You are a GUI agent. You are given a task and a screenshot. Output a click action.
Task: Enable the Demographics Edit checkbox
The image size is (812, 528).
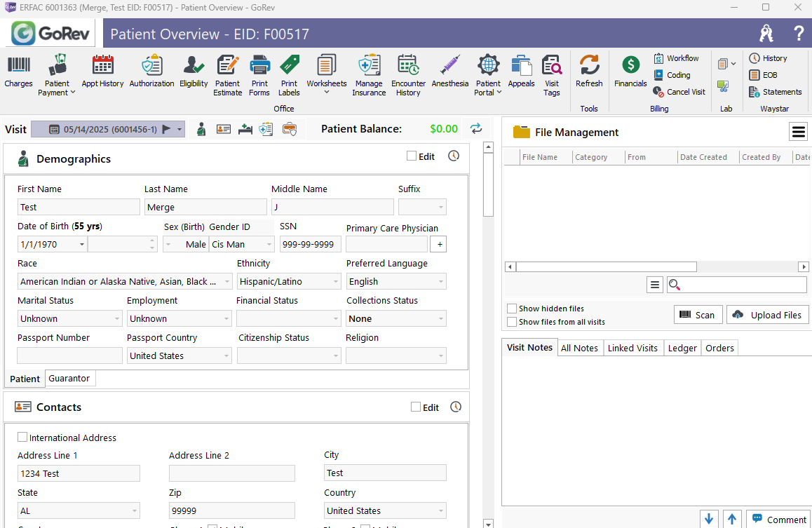click(412, 156)
